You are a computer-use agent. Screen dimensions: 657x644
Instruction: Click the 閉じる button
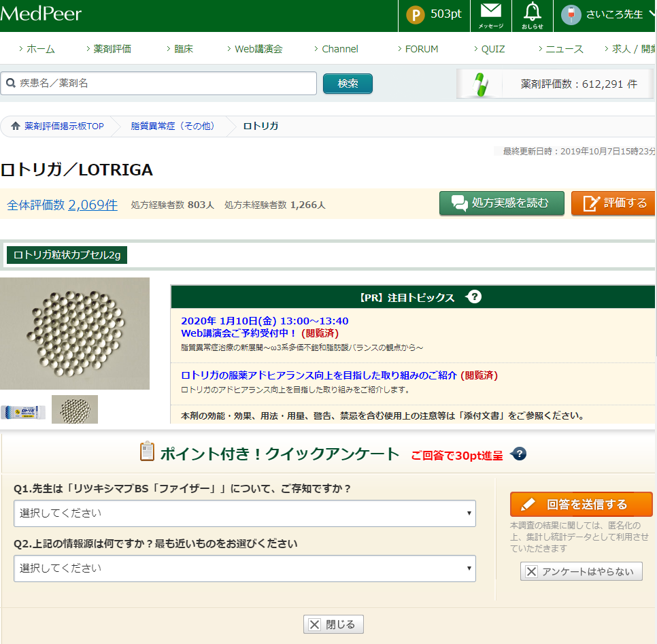point(333,624)
